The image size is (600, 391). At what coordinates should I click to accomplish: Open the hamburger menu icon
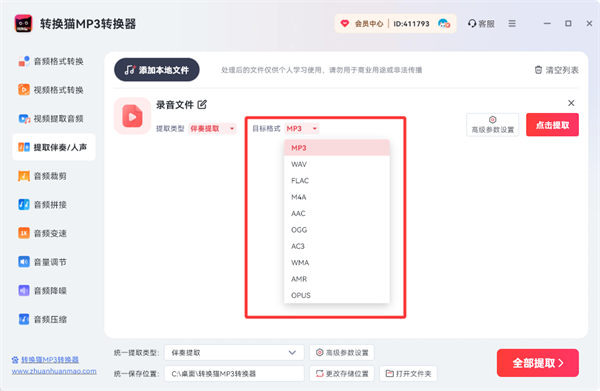512,24
